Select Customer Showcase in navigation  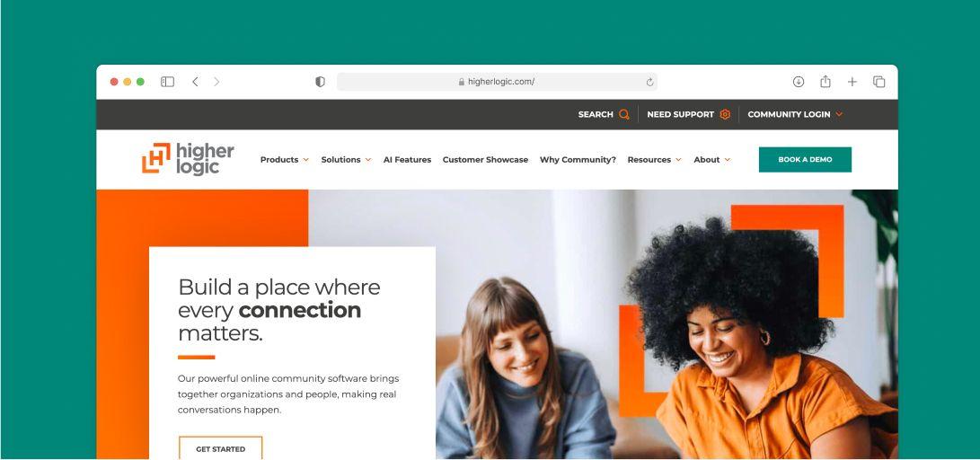click(485, 160)
